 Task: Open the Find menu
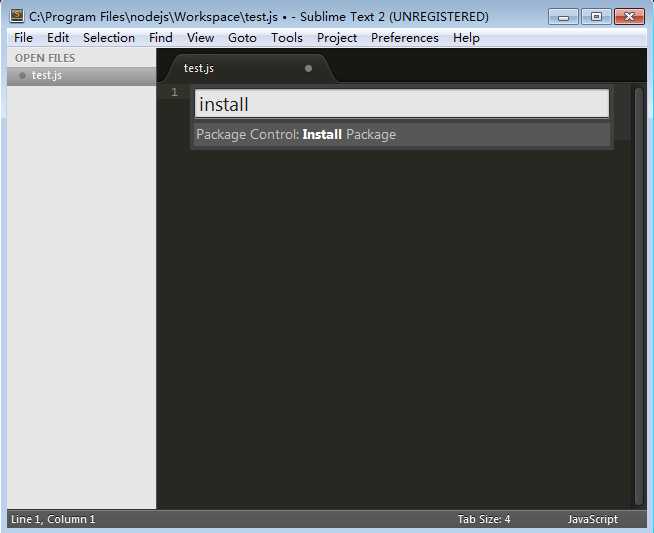tap(161, 38)
